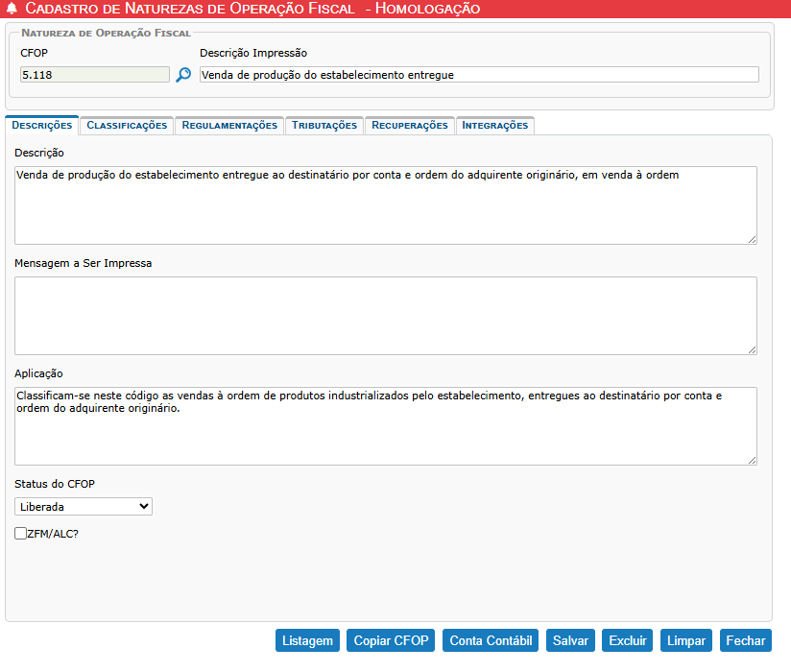Click the CFOP search magnifier icon
This screenshot has width=791, height=672.
point(183,74)
